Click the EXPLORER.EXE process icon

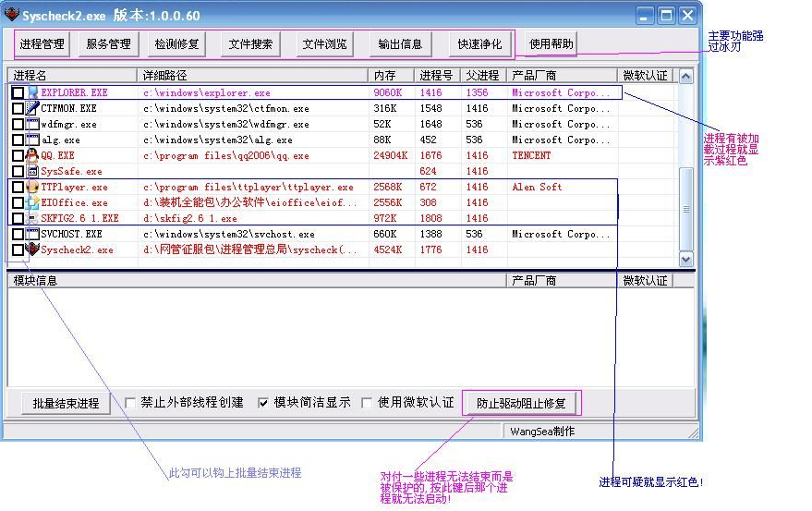tap(33, 92)
